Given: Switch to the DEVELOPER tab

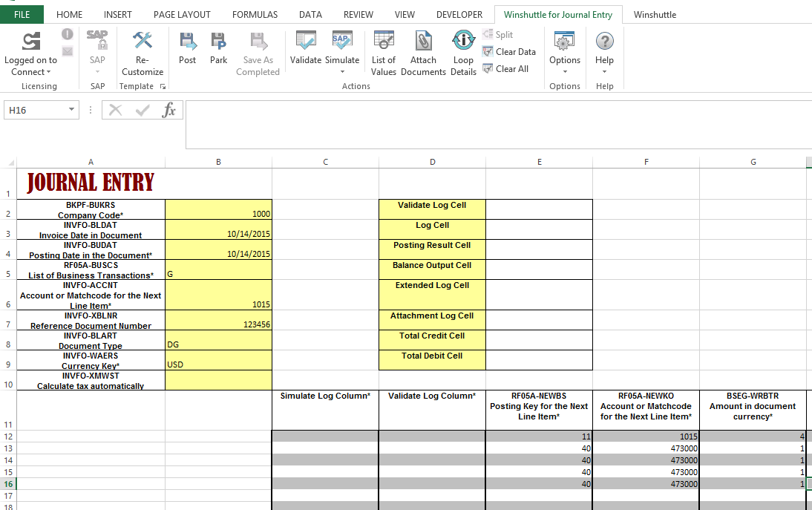Looking at the screenshot, I should (459, 15).
